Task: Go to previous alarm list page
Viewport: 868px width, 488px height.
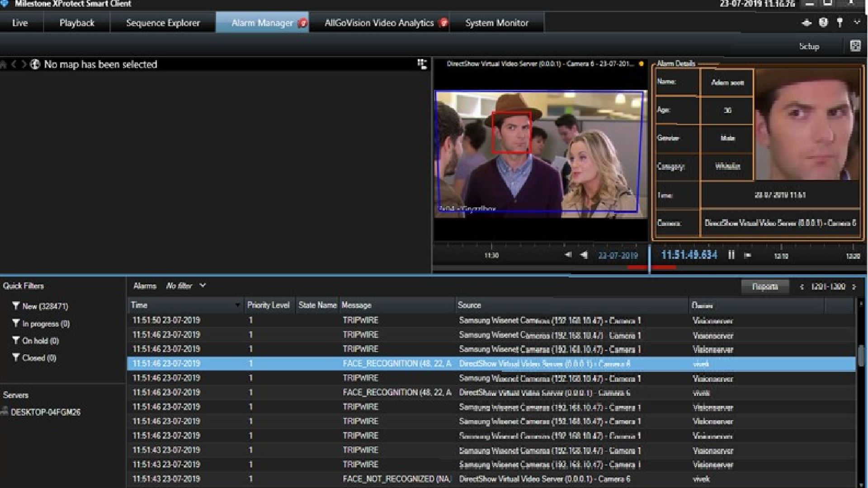Action: 802,287
